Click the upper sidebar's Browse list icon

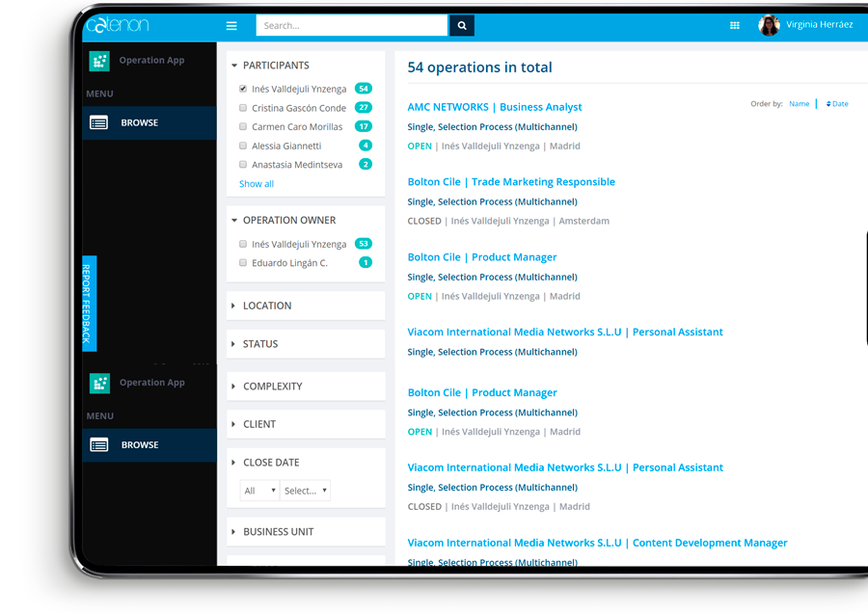[x=99, y=122]
